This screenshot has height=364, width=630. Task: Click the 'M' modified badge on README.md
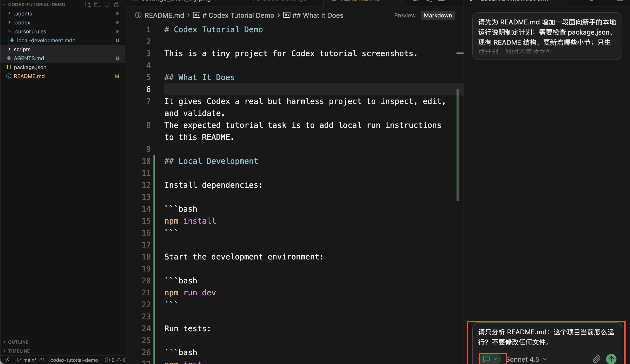point(117,76)
